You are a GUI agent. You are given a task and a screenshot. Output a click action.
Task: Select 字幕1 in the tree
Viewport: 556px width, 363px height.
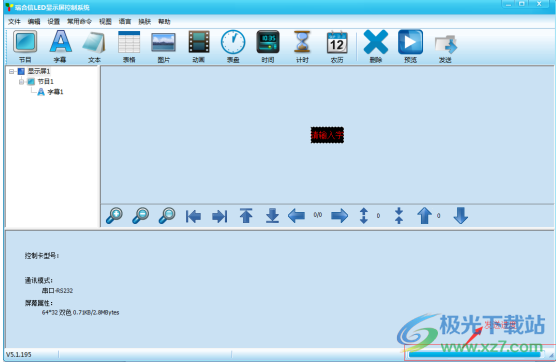pos(55,92)
